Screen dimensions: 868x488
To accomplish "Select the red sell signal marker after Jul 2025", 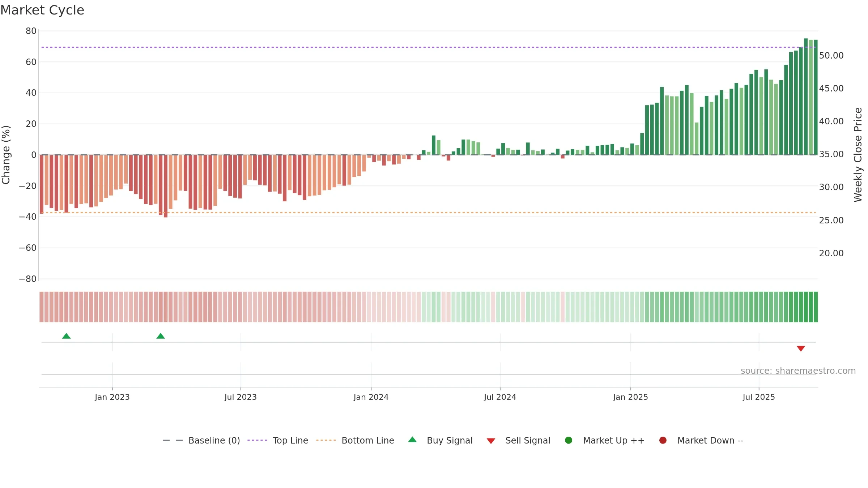I will pos(801,348).
